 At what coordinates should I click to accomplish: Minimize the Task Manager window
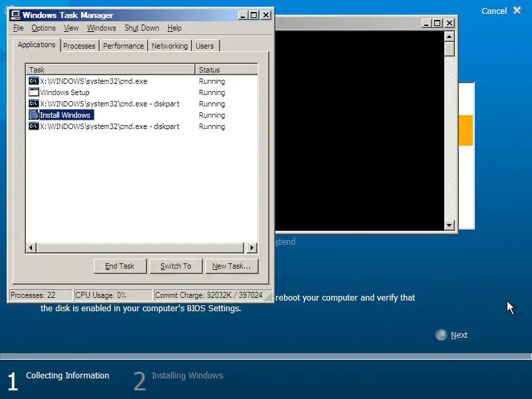pyautogui.click(x=243, y=15)
